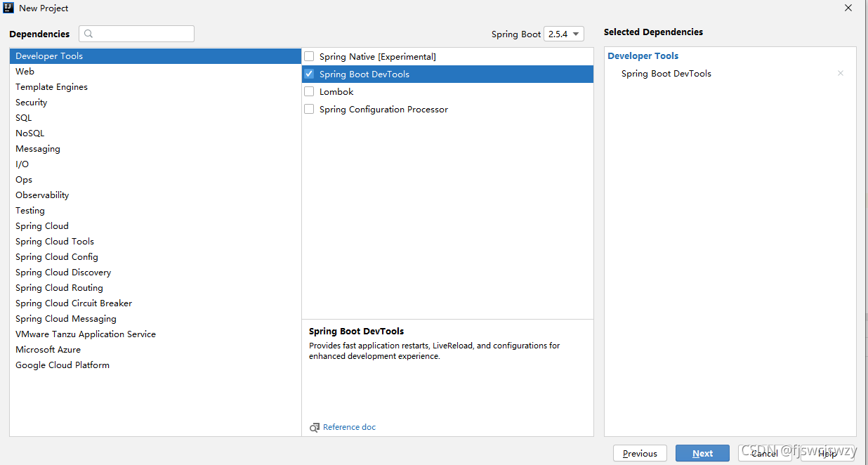This screenshot has width=868, height=465.
Task: Click the IntelliJ IDEA logo in the title bar
Action: click(8, 8)
